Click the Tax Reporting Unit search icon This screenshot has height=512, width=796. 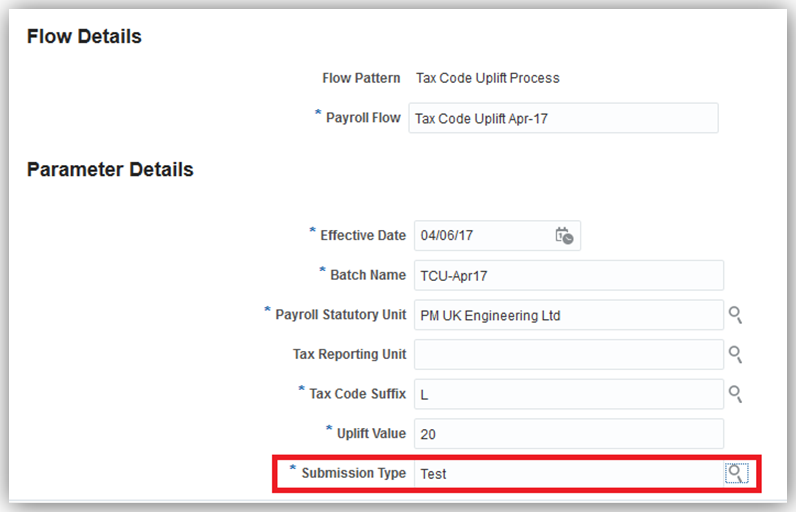[x=735, y=354]
